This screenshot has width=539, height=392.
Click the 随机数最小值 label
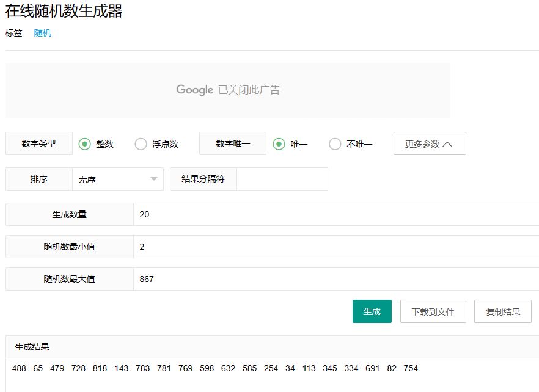70,247
